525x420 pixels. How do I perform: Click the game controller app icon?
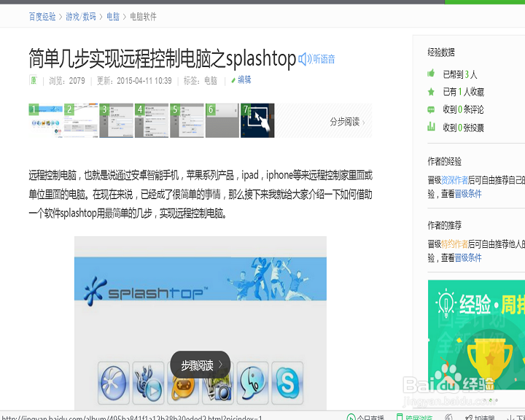coord(183,389)
